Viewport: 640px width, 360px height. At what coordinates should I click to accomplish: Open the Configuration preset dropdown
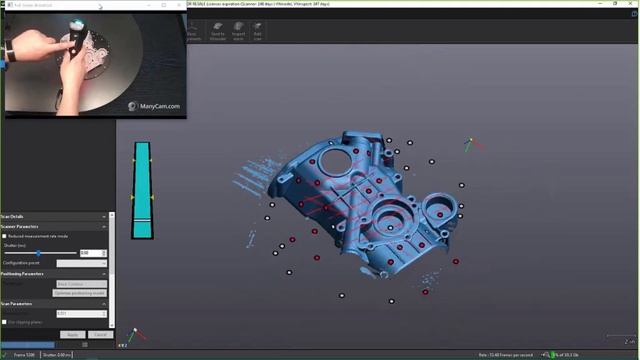tap(82, 264)
